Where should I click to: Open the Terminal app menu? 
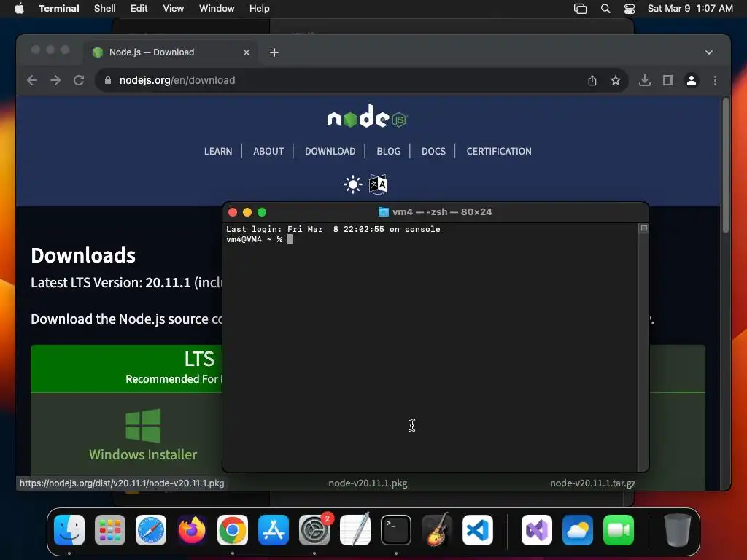pyautogui.click(x=58, y=9)
